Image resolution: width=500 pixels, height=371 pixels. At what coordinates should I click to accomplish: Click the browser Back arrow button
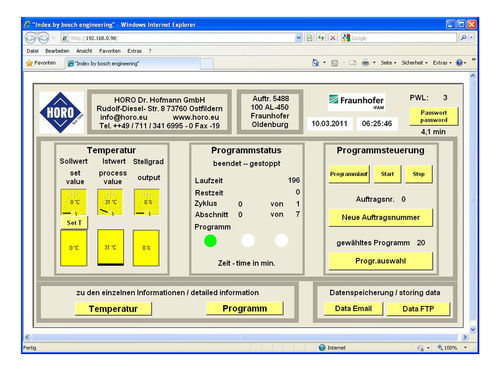point(31,38)
